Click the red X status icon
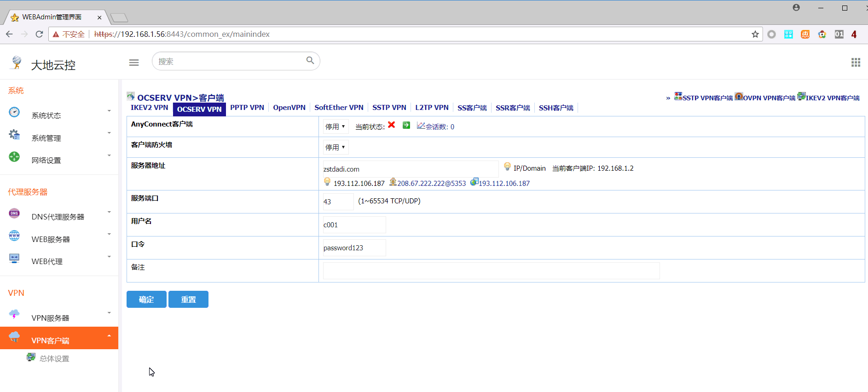Image resolution: width=868 pixels, height=392 pixels. 392,125
